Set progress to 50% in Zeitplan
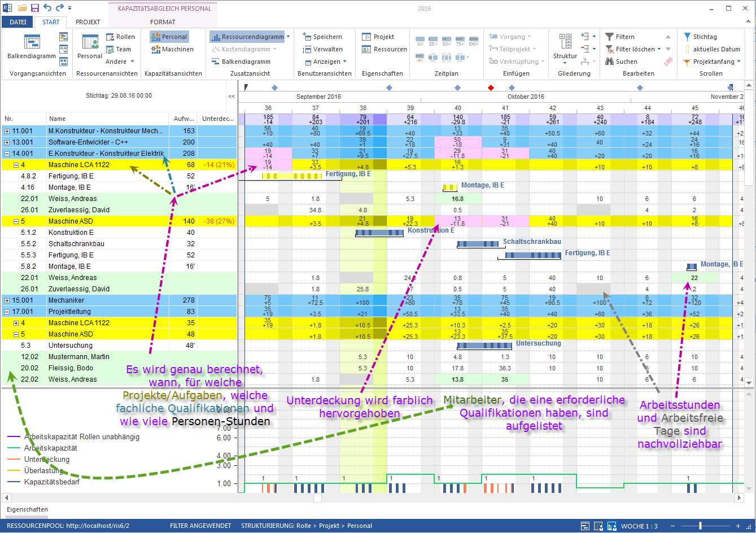 (x=447, y=40)
